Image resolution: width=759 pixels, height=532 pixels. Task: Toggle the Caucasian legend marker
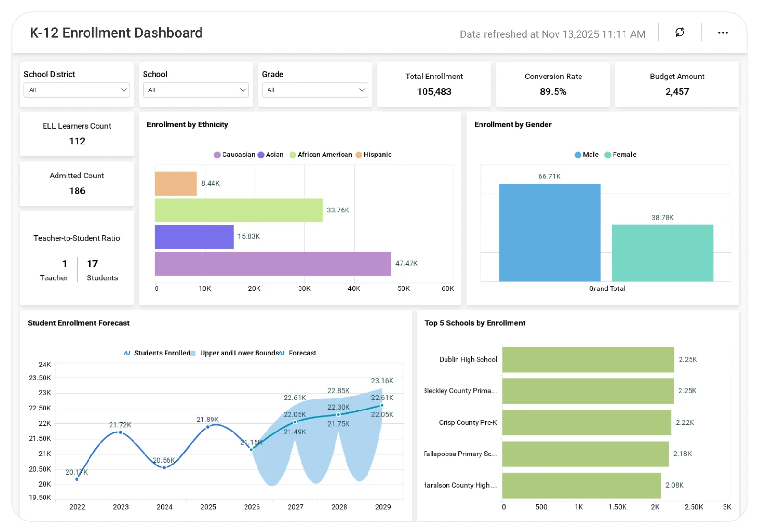pos(217,155)
